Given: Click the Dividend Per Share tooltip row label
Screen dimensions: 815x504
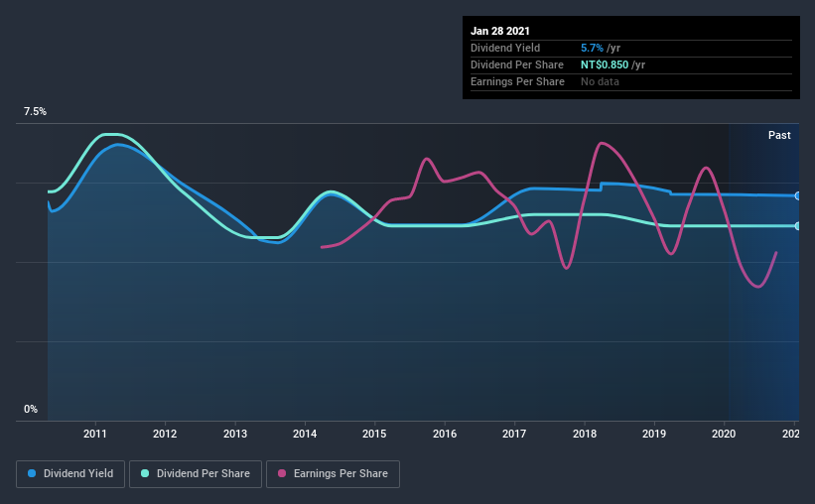Looking at the screenshot, I should click(x=516, y=64).
